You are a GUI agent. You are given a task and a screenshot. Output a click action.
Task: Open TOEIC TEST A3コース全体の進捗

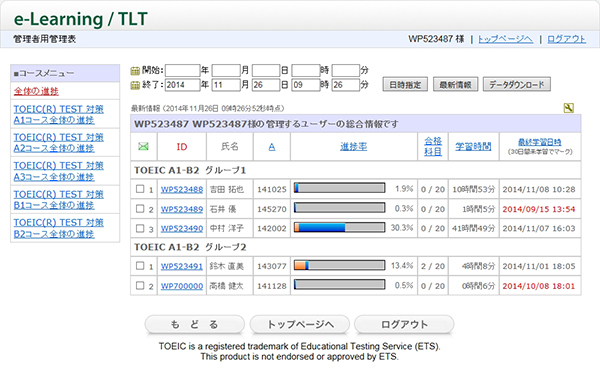pos(59,171)
